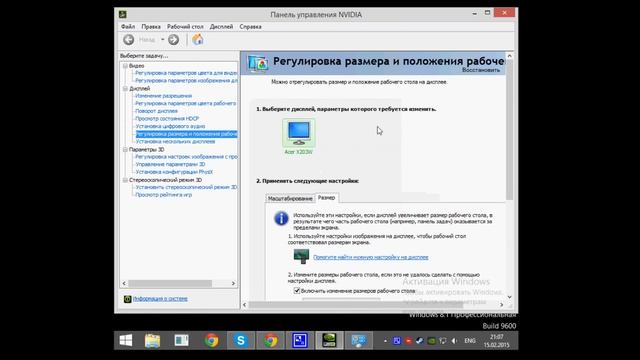This screenshot has width=640, height=360.
Task: Select Регулировка настроек изображения с просмотром
Action: [186, 157]
